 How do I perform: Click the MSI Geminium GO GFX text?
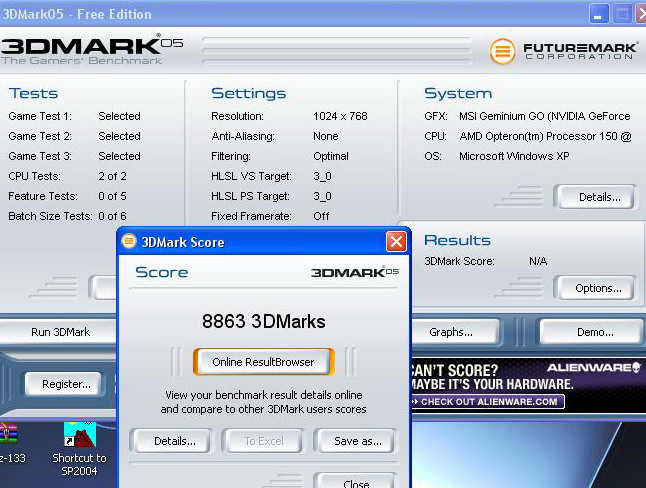tap(545, 116)
